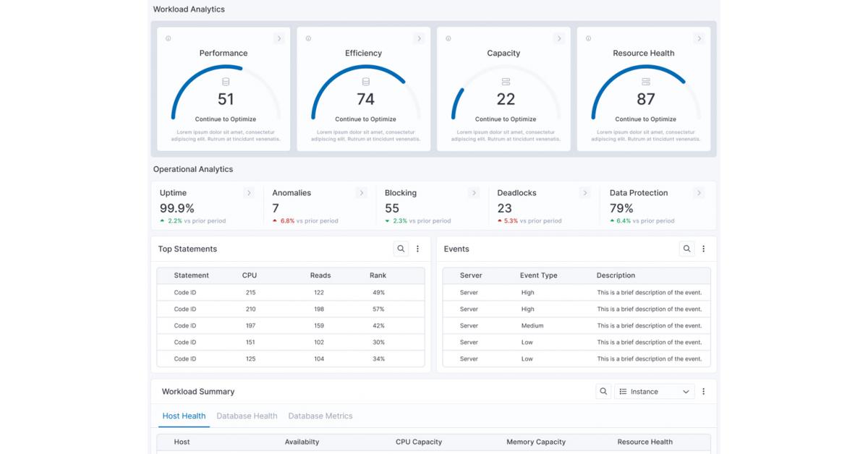Viewport: 868px width, 454px height.
Task: Open Workload Summary three-dot options menu
Action: click(703, 392)
